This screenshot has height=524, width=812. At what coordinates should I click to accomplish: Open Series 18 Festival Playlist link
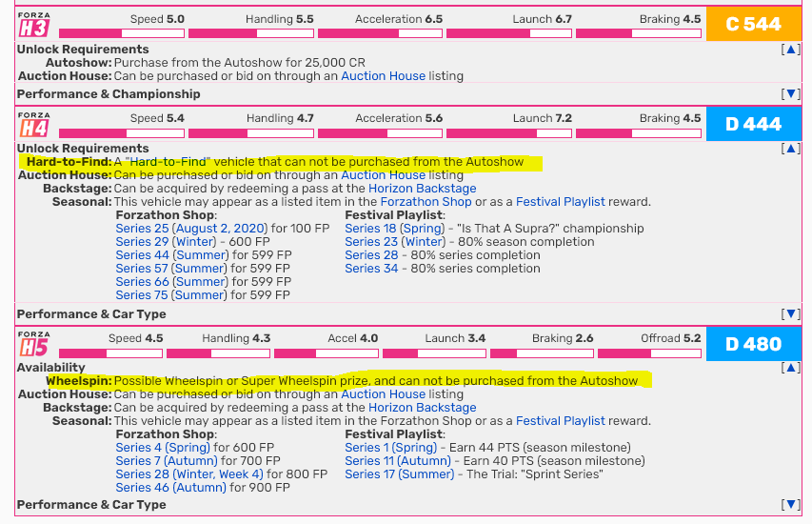(x=370, y=229)
